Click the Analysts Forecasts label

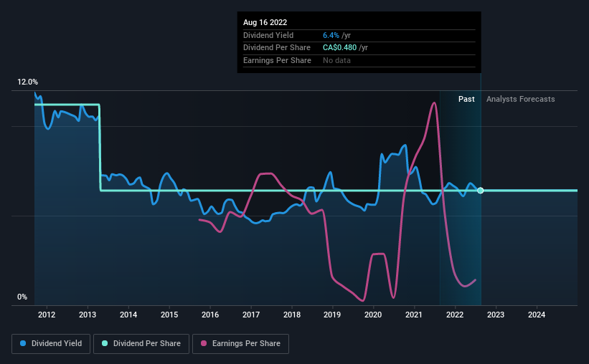pos(521,99)
